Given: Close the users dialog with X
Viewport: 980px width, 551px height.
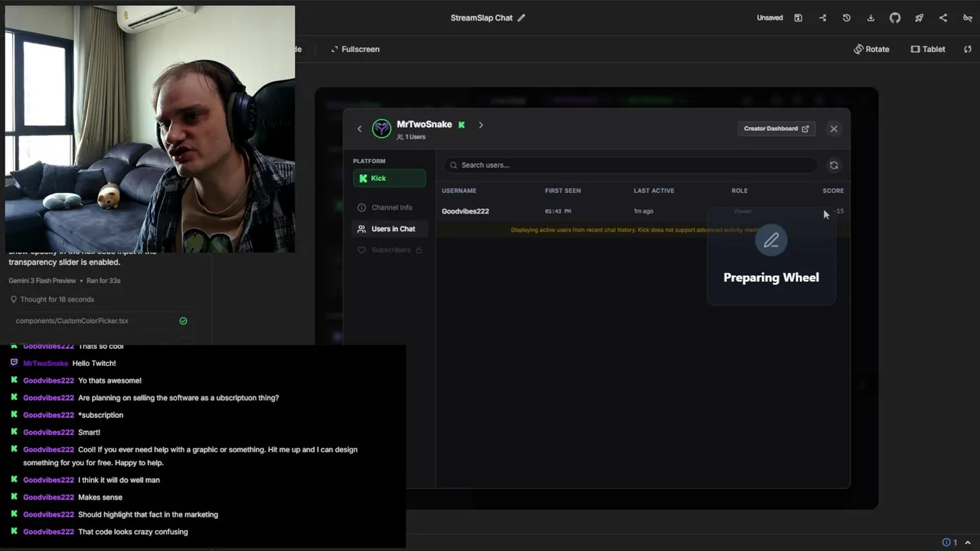Looking at the screenshot, I should point(834,129).
